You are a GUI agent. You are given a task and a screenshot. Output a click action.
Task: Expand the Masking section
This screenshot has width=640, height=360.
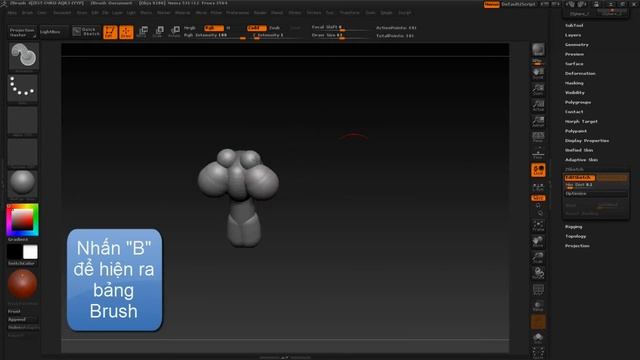pyautogui.click(x=574, y=83)
